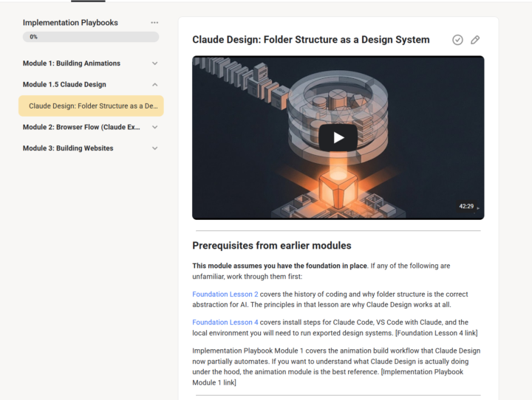Expand Module 2: Browser Flow chevron
The height and width of the screenshot is (400, 532).
pyautogui.click(x=154, y=127)
